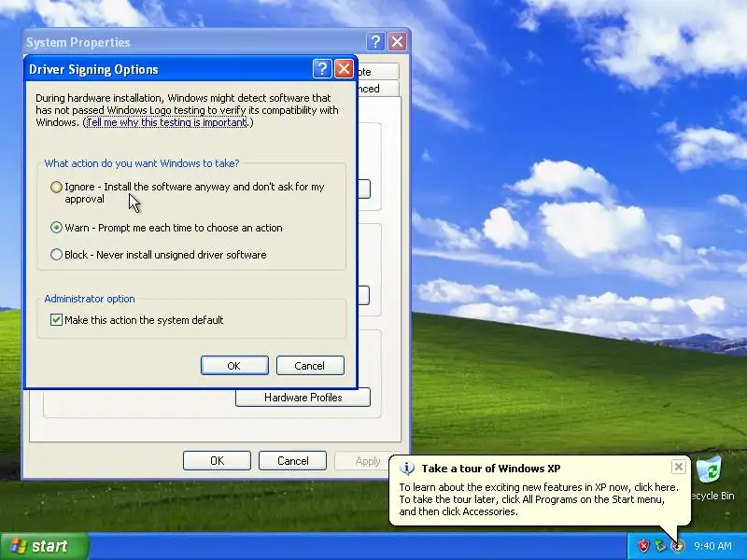Click OK in System Properties window

[217, 460]
